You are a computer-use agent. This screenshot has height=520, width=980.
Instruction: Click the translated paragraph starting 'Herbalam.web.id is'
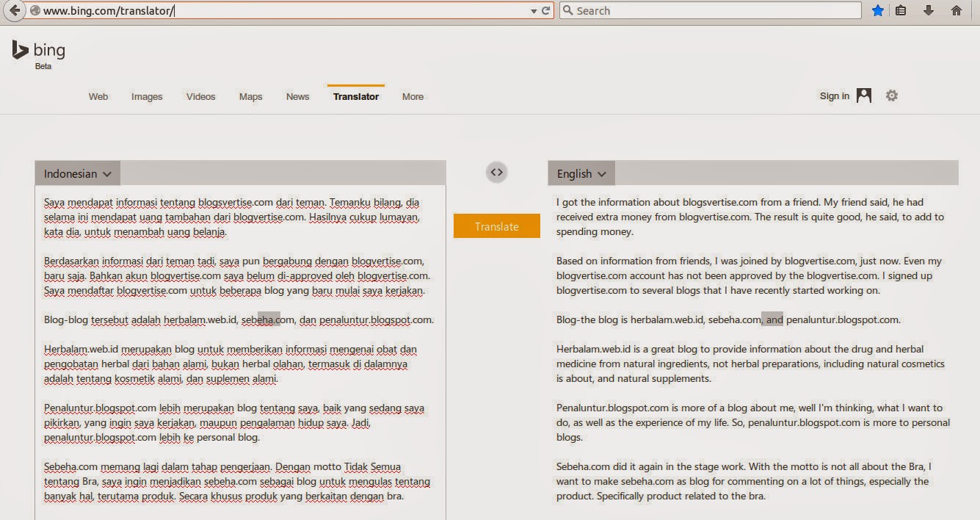750,364
